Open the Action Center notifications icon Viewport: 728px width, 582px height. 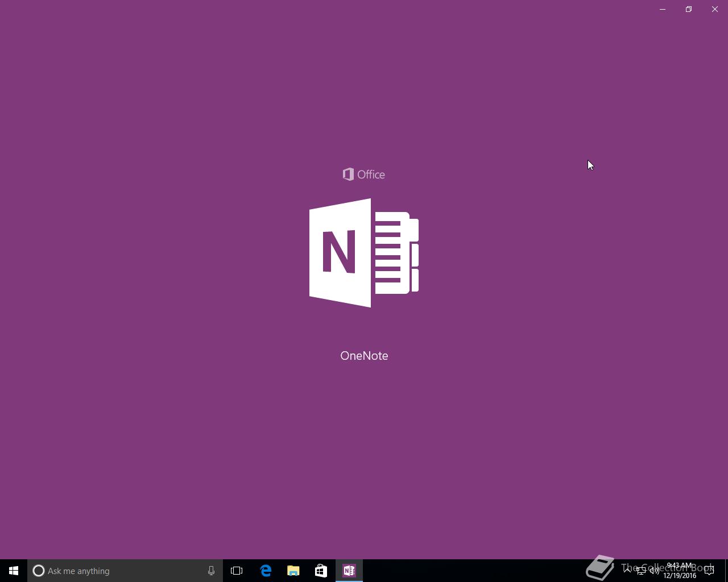click(709, 571)
